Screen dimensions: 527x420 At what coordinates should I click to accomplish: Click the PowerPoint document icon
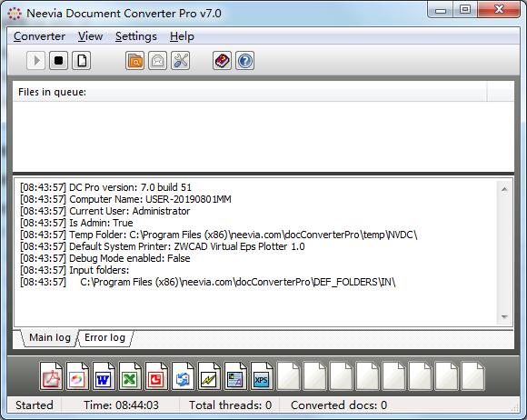(156, 376)
